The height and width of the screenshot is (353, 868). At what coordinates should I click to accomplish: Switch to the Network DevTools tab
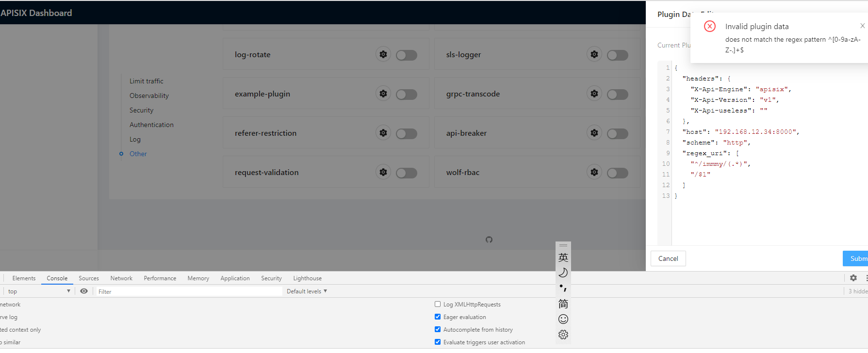pyautogui.click(x=121, y=278)
